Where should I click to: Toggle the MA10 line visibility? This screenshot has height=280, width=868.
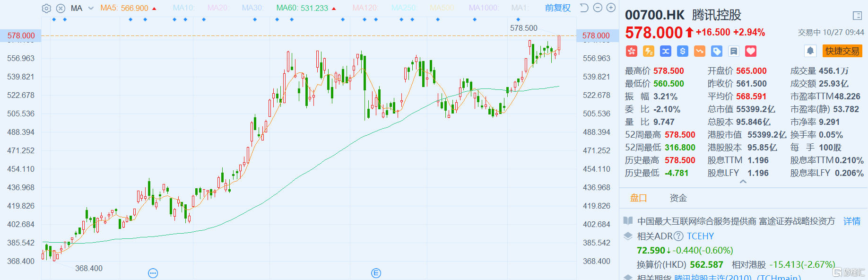pos(183,8)
